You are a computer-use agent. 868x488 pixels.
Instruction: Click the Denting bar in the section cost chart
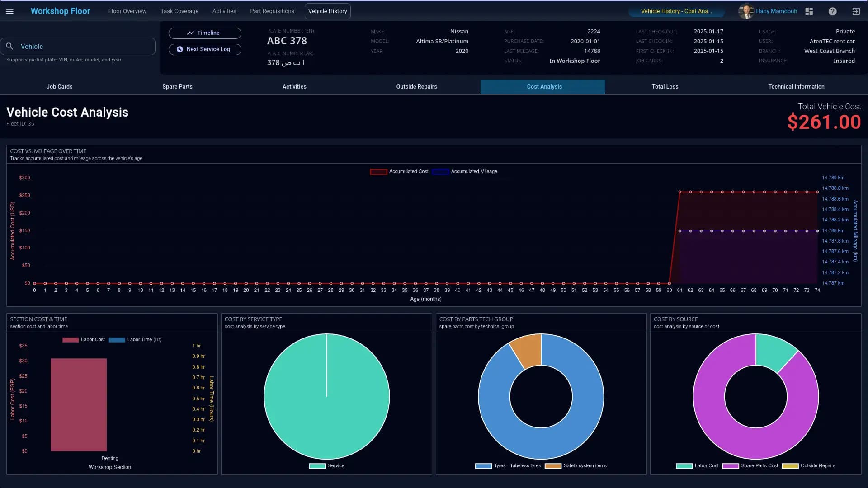point(79,404)
